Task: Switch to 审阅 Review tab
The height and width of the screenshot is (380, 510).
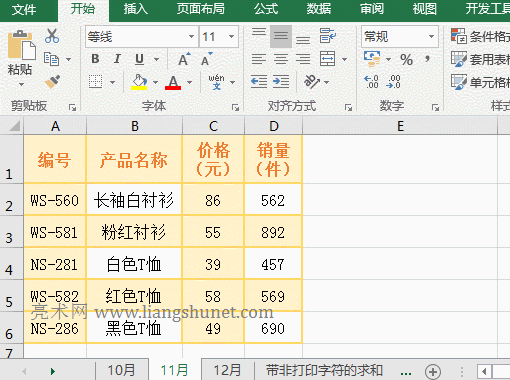Action: [x=372, y=9]
